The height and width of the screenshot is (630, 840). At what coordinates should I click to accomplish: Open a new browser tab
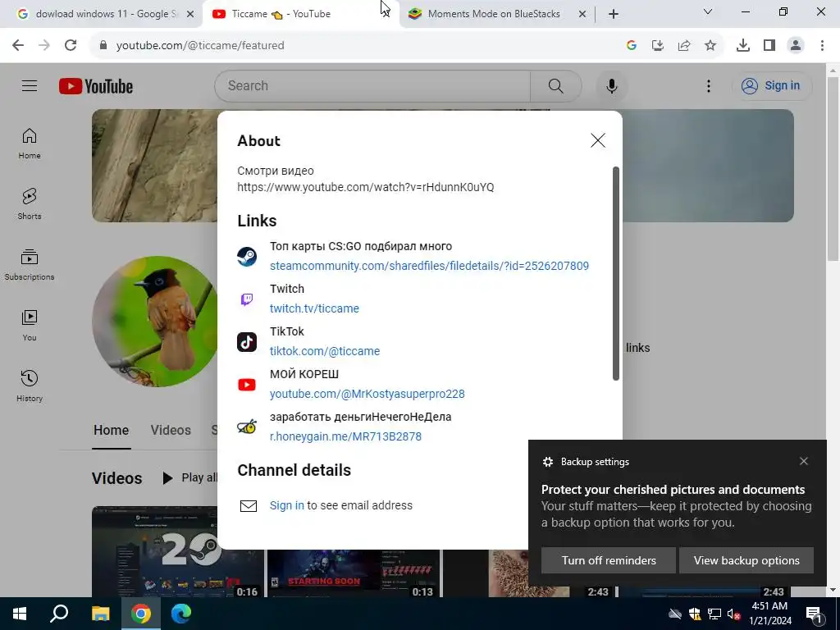click(614, 15)
